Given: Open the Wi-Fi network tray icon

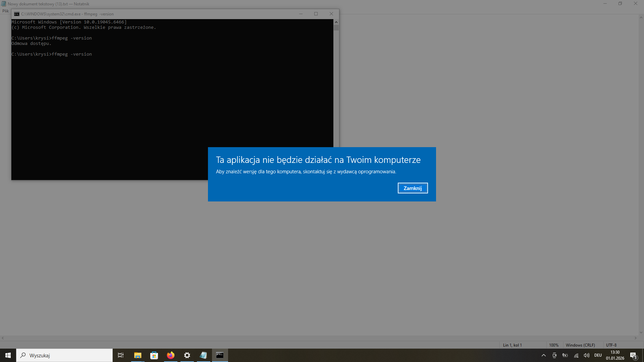Looking at the screenshot, I should click(x=576, y=355).
